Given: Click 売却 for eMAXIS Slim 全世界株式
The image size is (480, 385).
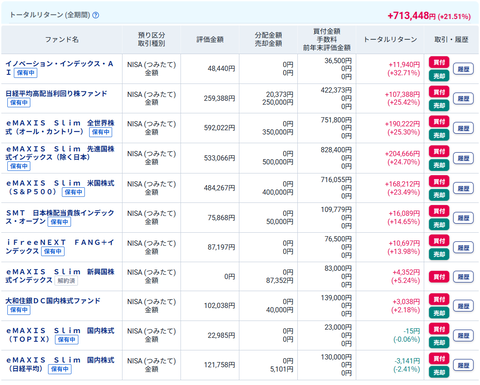Looking at the screenshot, I should click(439, 135).
